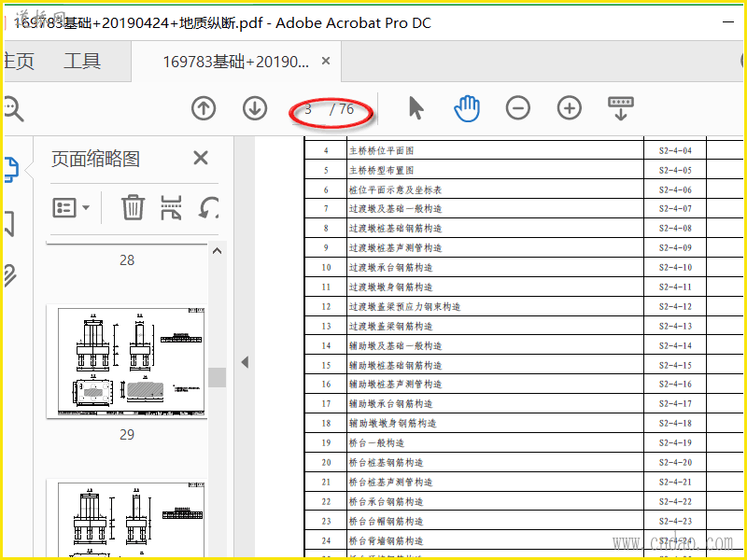Click row 过渡墩桩基础钢筋构造
The height and width of the screenshot is (560, 747).
click(524, 228)
